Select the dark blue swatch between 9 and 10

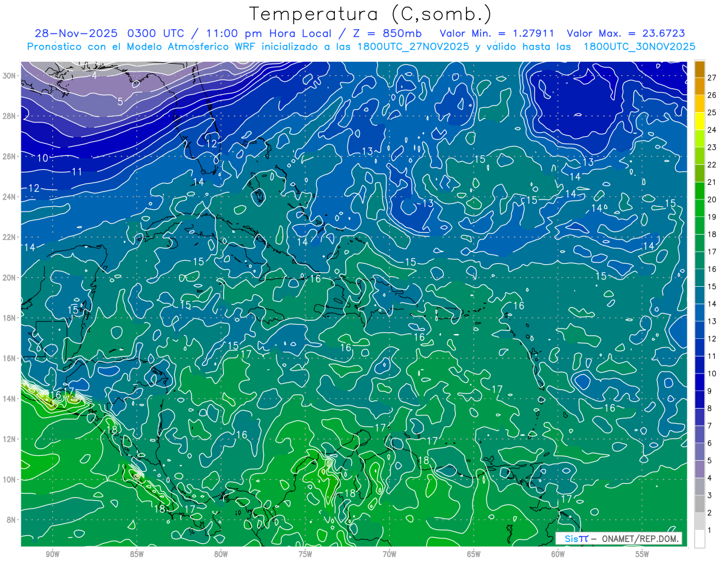click(x=699, y=383)
